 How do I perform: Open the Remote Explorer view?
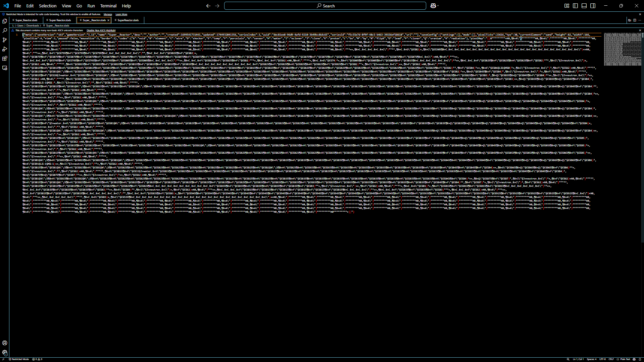[x=5, y=68]
